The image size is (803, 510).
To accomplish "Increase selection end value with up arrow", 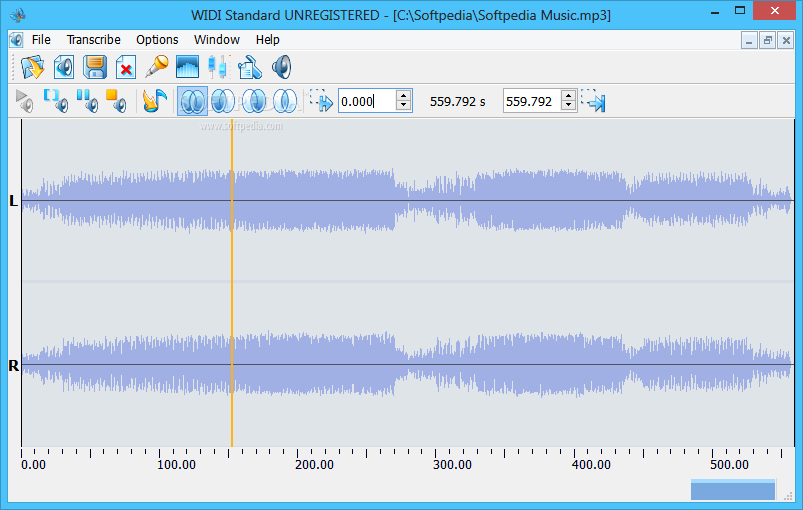I will (568, 96).
